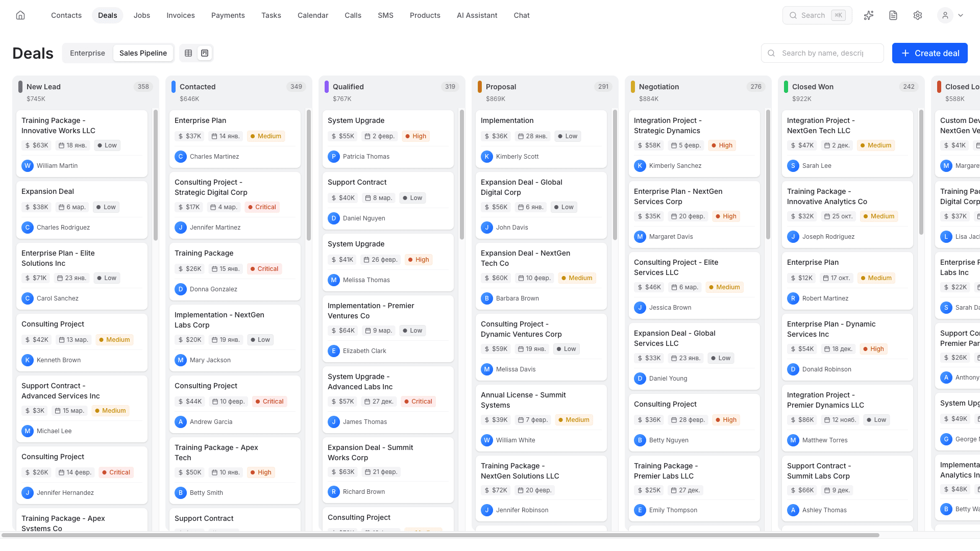Open the Invoices section
This screenshot has height=551, width=980.
click(x=180, y=15)
